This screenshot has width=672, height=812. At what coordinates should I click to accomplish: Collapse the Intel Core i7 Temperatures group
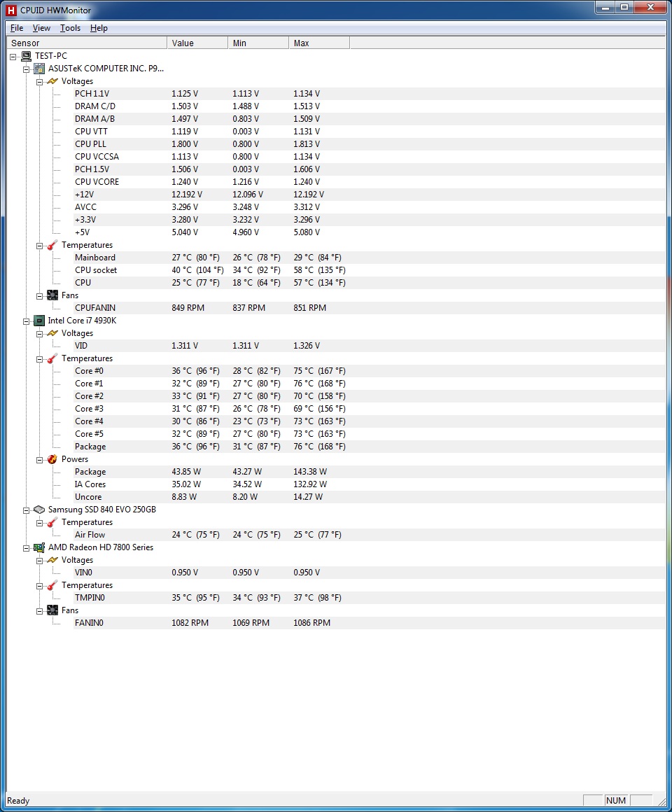coord(39,359)
